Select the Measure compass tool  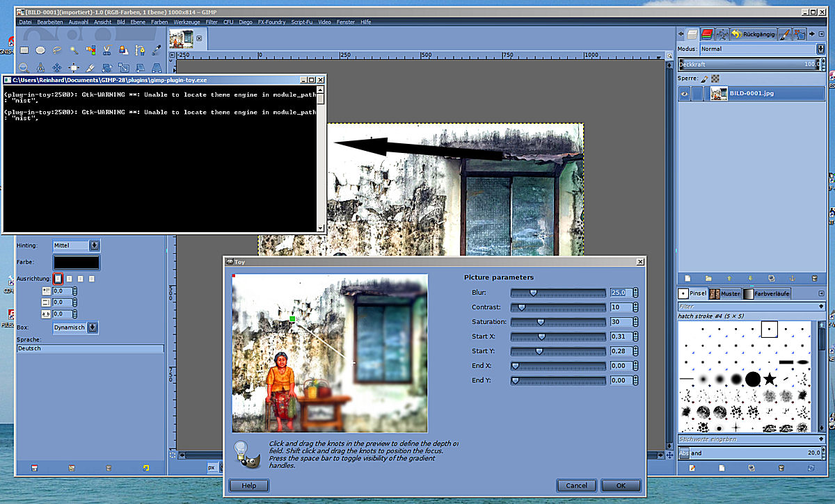(x=40, y=67)
